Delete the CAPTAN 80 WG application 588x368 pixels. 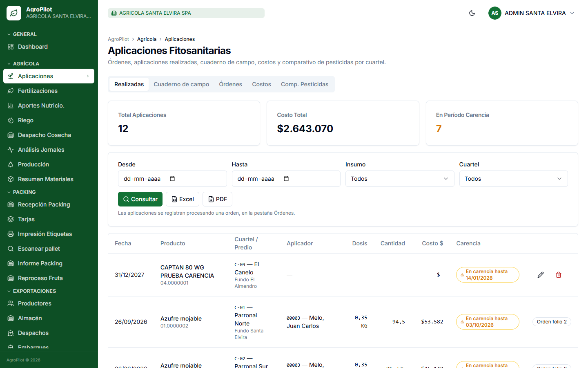click(559, 275)
